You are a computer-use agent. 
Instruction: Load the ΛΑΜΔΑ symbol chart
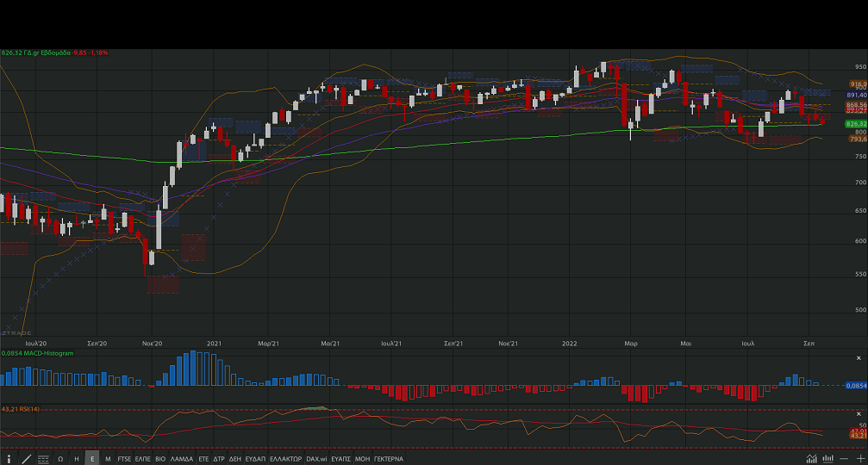pyautogui.click(x=182, y=459)
